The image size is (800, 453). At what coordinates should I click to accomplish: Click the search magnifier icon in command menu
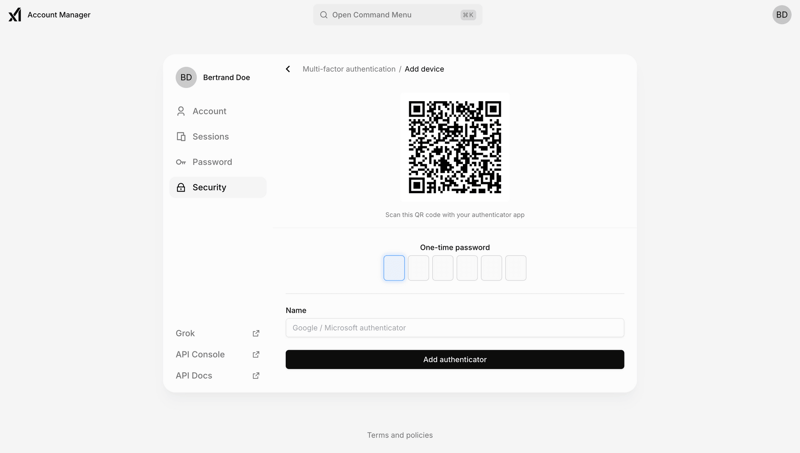point(323,15)
